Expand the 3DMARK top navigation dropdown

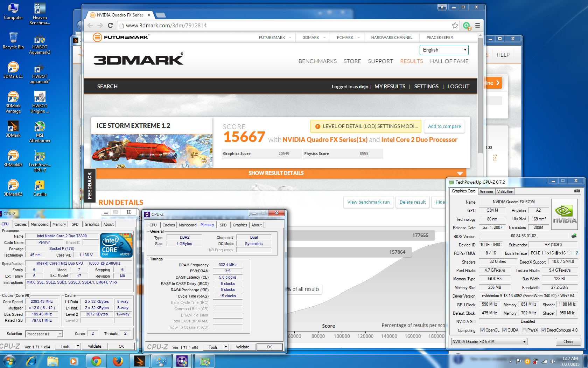point(324,38)
